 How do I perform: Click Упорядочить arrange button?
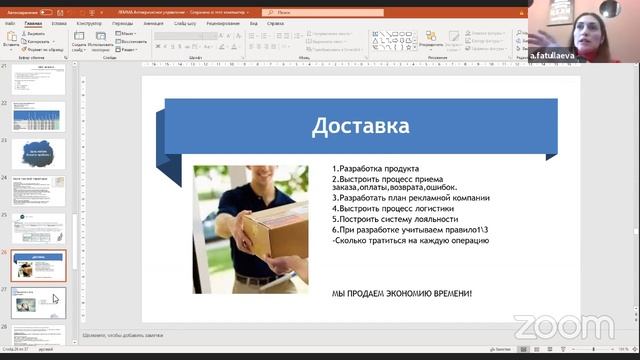tap(431, 40)
